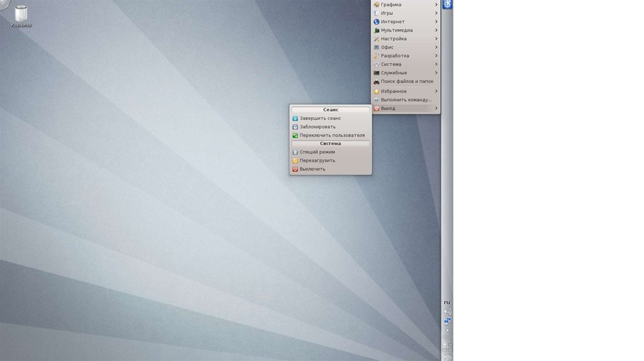Switch the ru keyboard layout indicator

pos(447,303)
